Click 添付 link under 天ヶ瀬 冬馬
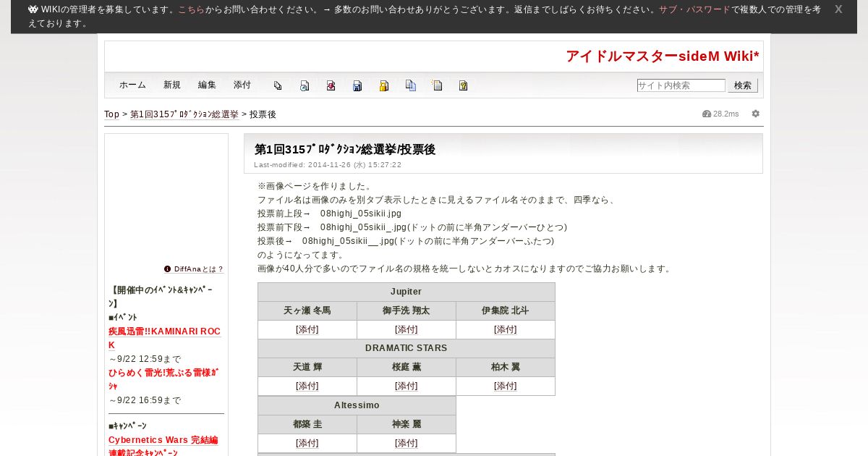The width and height of the screenshot is (868, 456). click(x=307, y=329)
